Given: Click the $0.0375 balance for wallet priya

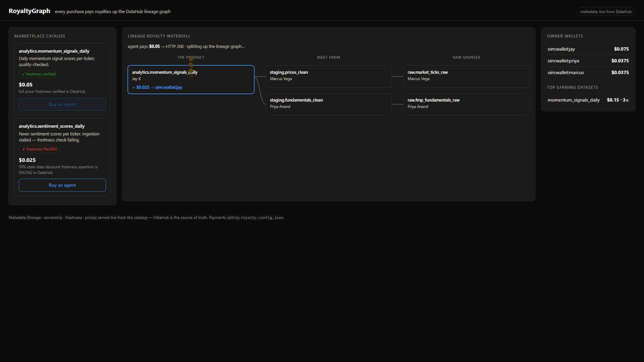Looking at the screenshot, I should click(x=620, y=61).
